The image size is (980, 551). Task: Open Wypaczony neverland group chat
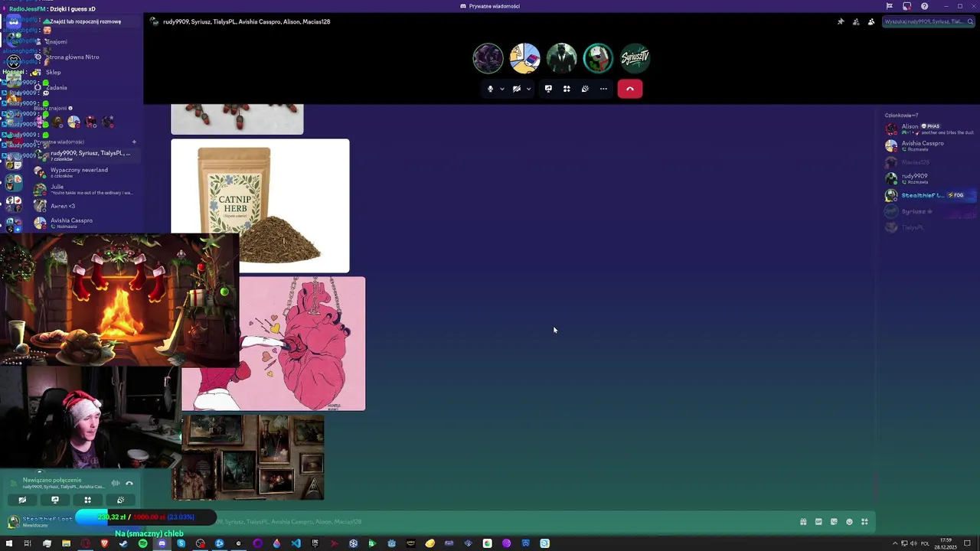pyautogui.click(x=86, y=172)
